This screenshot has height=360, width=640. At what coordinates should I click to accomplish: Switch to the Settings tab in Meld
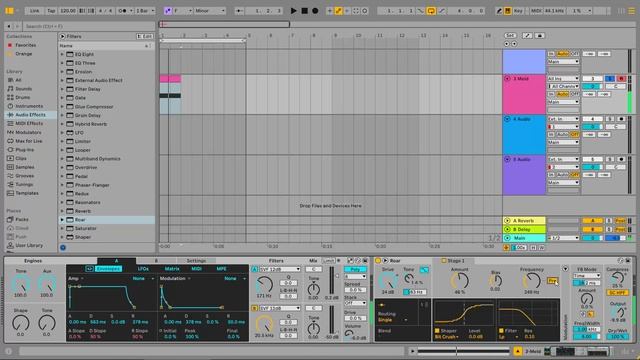pos(196,260)
